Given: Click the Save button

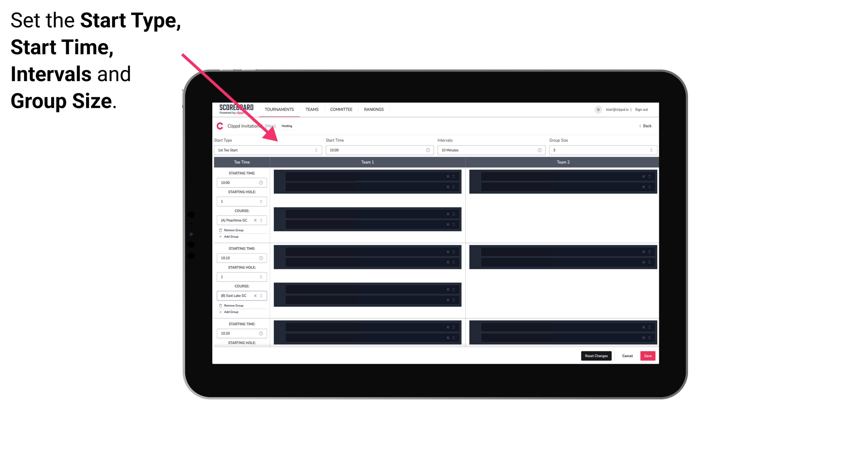Looking at the screenshot, I should [648, 355].
